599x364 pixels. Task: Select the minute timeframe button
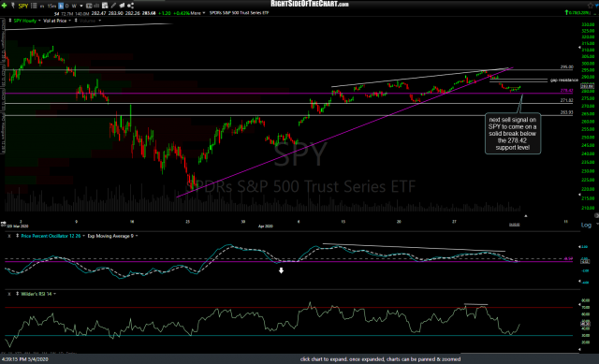(x=42, y=6)
